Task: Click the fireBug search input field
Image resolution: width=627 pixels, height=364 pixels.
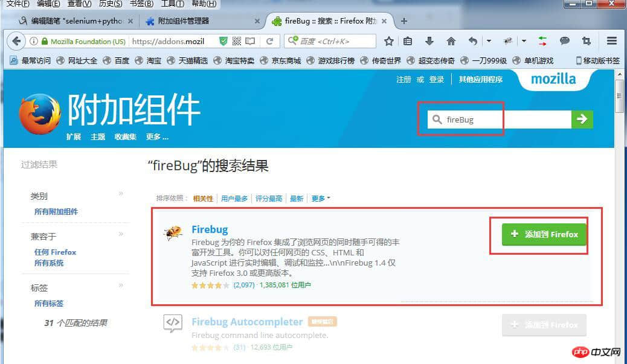Action: [x=499, y=120]
